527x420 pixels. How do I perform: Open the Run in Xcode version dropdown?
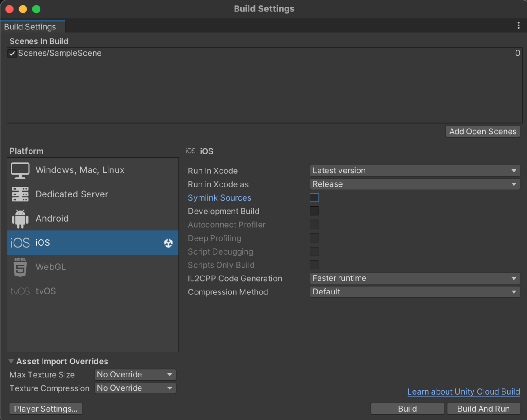[415, 171]
